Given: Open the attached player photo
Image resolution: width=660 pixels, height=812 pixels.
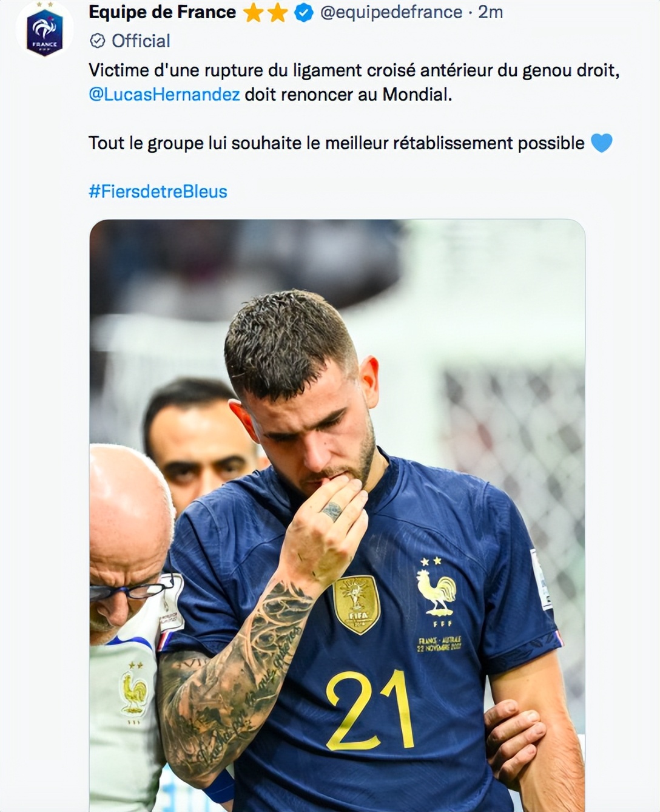Looking at the screenshot, I should (337, 515).
